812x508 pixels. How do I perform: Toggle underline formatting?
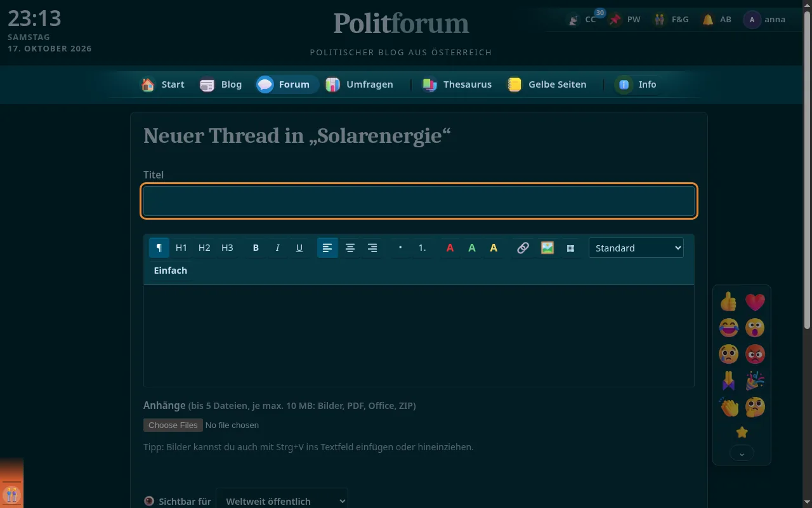[x=299, y=248]
